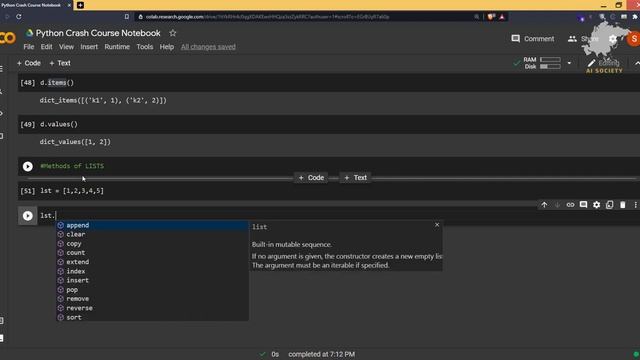
Task: Click the notebook title text
Action: pos(98,33)
